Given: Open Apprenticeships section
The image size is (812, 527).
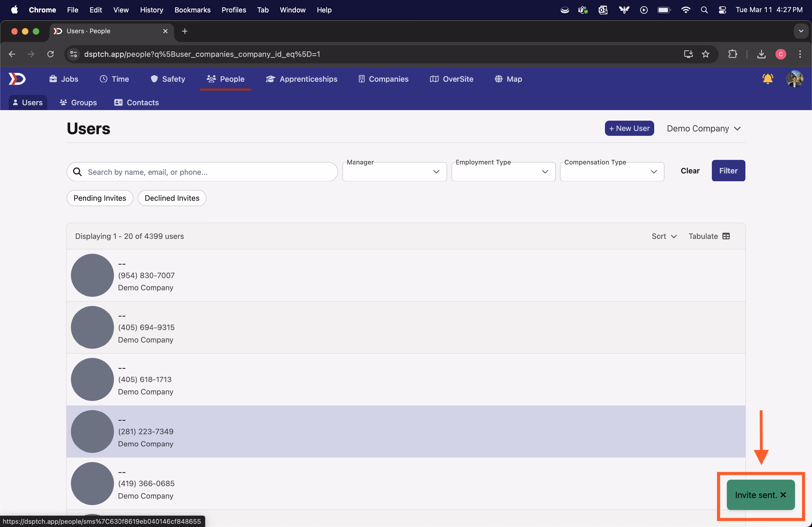Looking at the screenshot, I should (x=302, y=79).
